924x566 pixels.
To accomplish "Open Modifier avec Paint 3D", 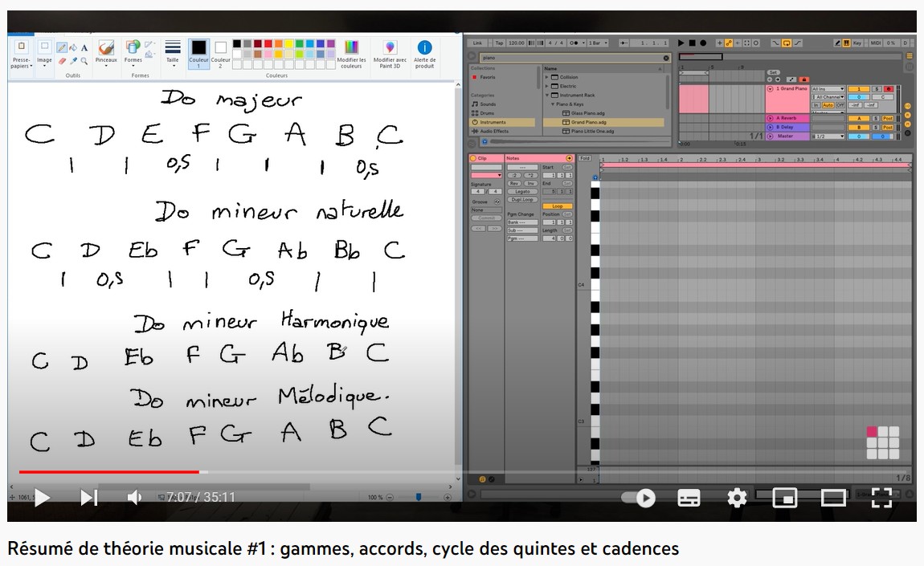I will (390, 54).
